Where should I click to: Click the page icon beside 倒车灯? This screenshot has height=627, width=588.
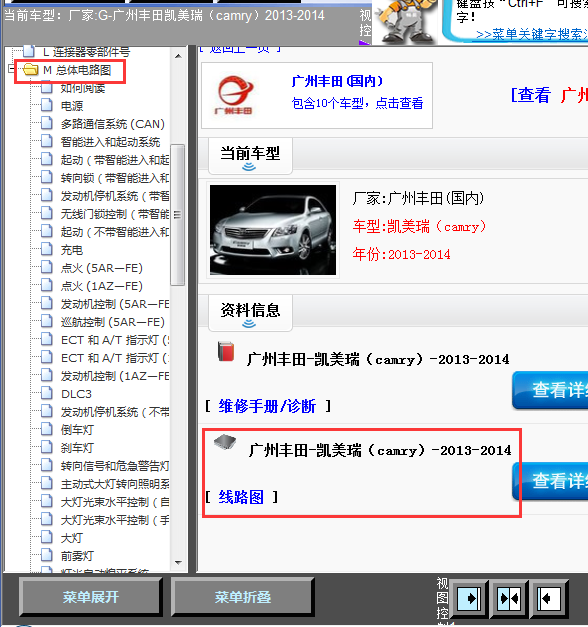point(47,429)
